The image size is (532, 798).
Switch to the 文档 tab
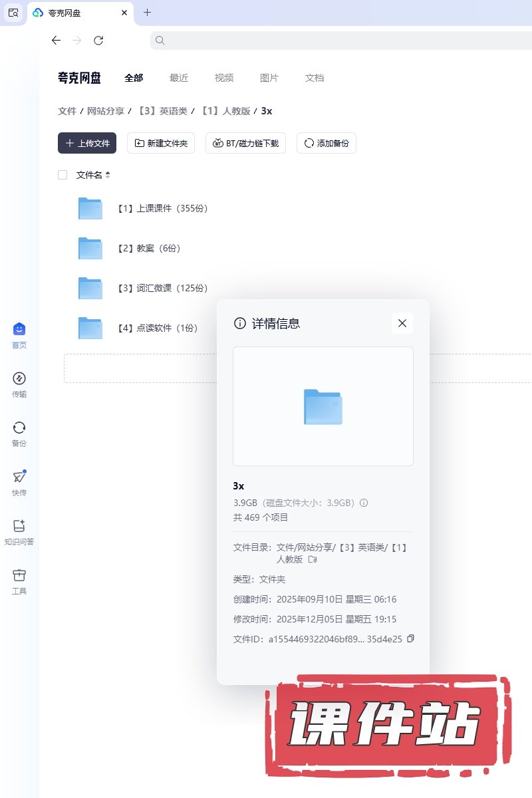[315, 78]
